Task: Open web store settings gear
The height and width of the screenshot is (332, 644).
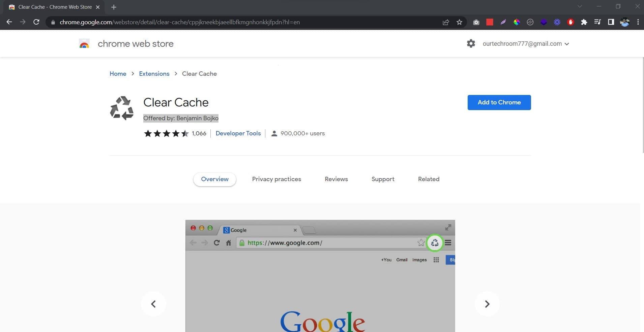Action: pyautogui.click(x=471, y=43)
